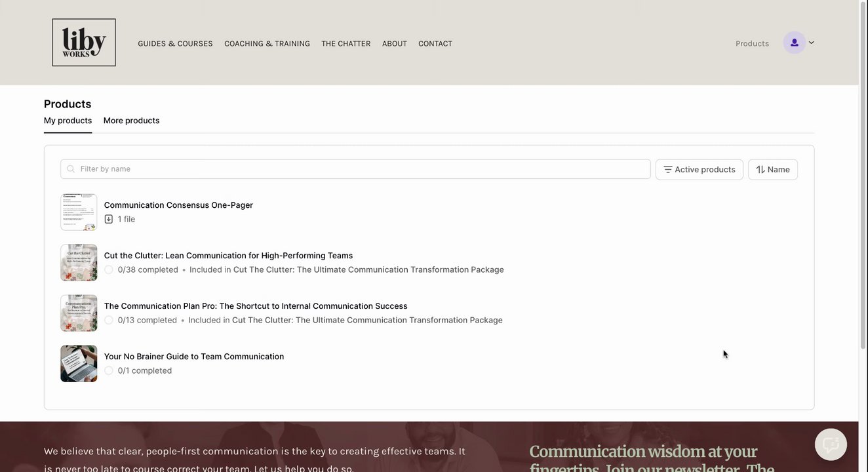Screen dimensions: 868x472
Task: Click Products link in header
Action: [752, 43]
